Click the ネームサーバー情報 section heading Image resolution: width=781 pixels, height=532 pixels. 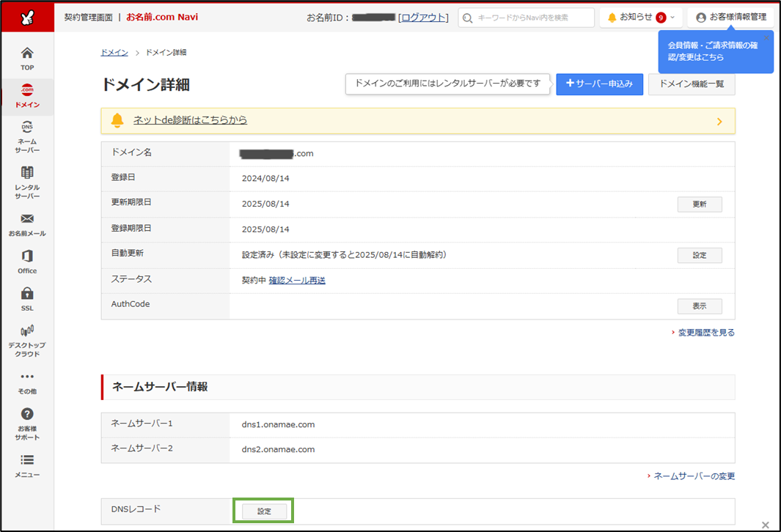coord(160,387)
